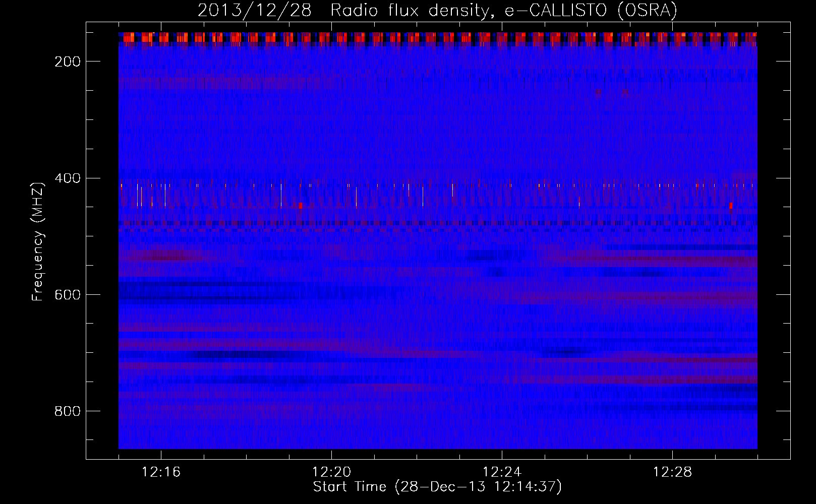Click the plot title mentioning e-CALLISTO (OSRA)
The width and height of the screenshot is (816, 504).
pyautogui.click(x=437, y=11)
